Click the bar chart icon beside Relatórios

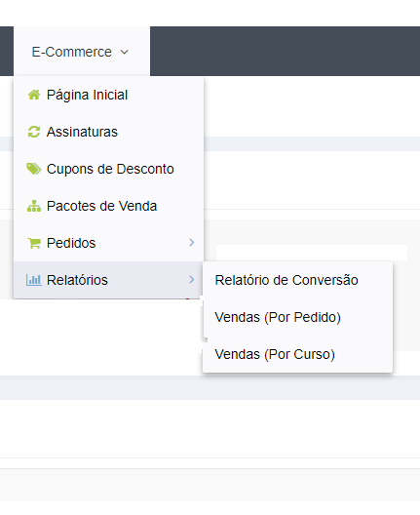[x=34, y=280]
